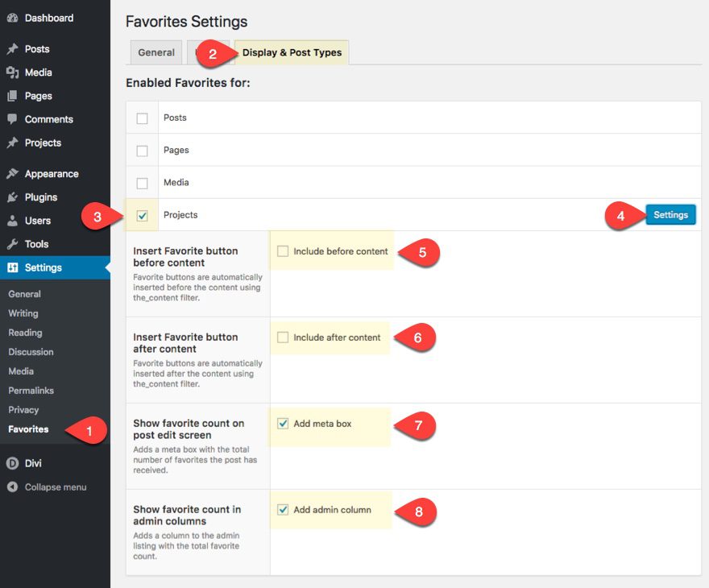Screen dimensions: 709x588
Task: Go to the Media menu item under Pages
Action: tap(55, 72)
